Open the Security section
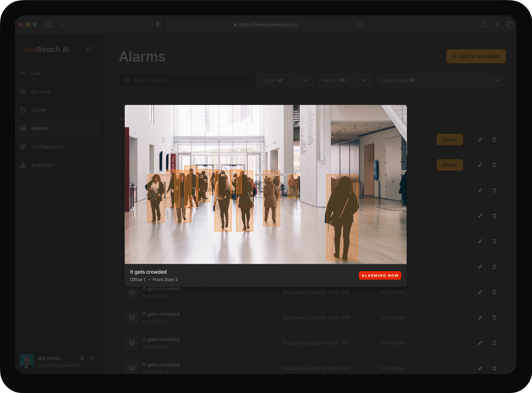This screenshot has width=532, height=393. (x=59, y=92)
